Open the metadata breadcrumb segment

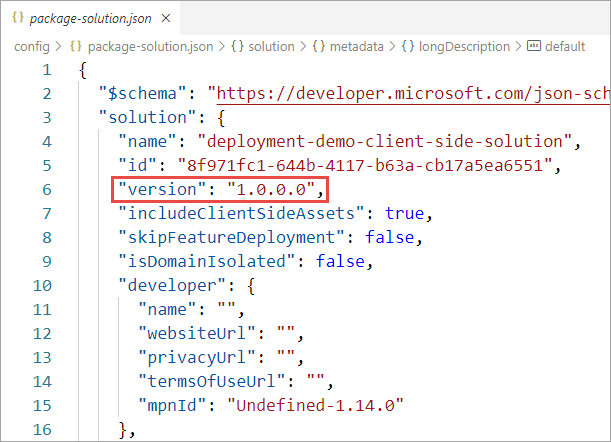click(x=357, y=47)
